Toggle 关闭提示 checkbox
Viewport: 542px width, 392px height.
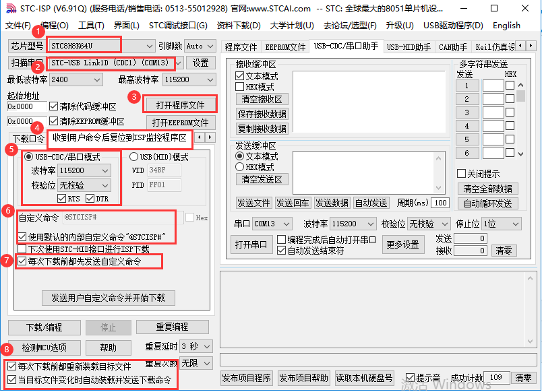click(461, 173)
